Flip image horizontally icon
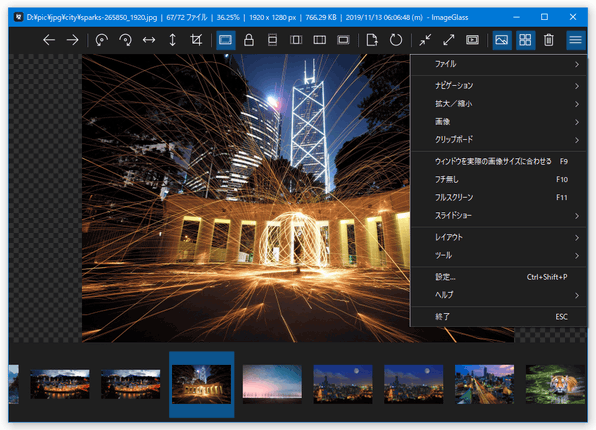Image resolution: width=596 pixels, height=430 pixels. (x=149, y=40)
